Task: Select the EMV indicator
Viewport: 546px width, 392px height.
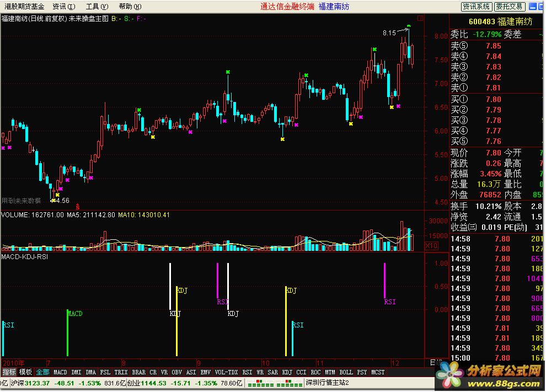Action: (x=205, y=372)
